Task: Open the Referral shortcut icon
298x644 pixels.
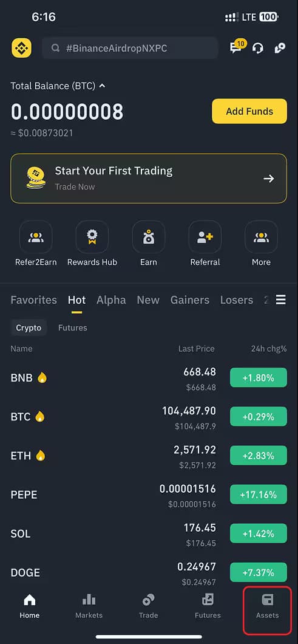Action: (205, 237)
